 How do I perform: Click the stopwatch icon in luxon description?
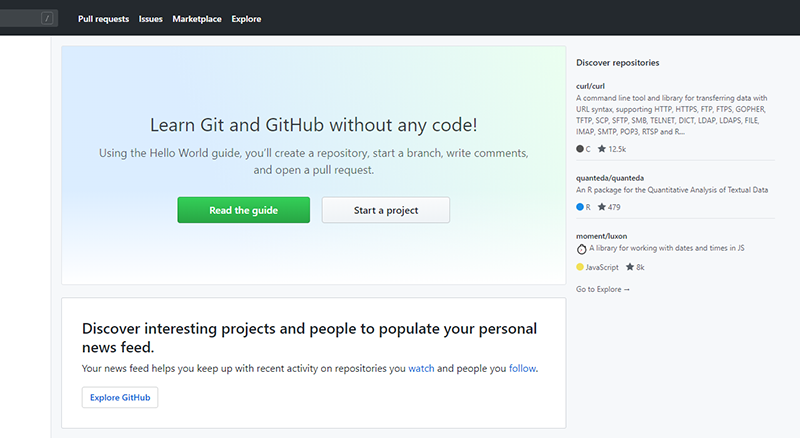(581, 249)
